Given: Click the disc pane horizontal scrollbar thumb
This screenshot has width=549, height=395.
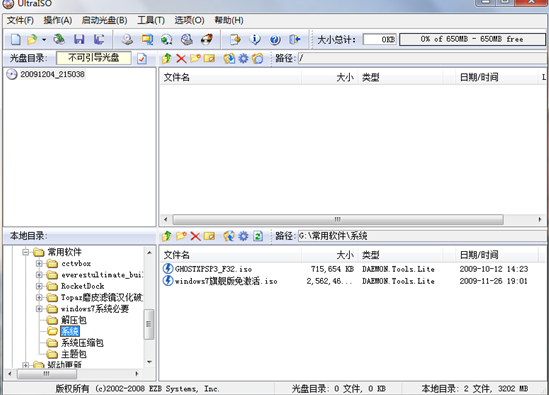Looking at the screenshot, I should pyautogui.click(x=338, y=220).
